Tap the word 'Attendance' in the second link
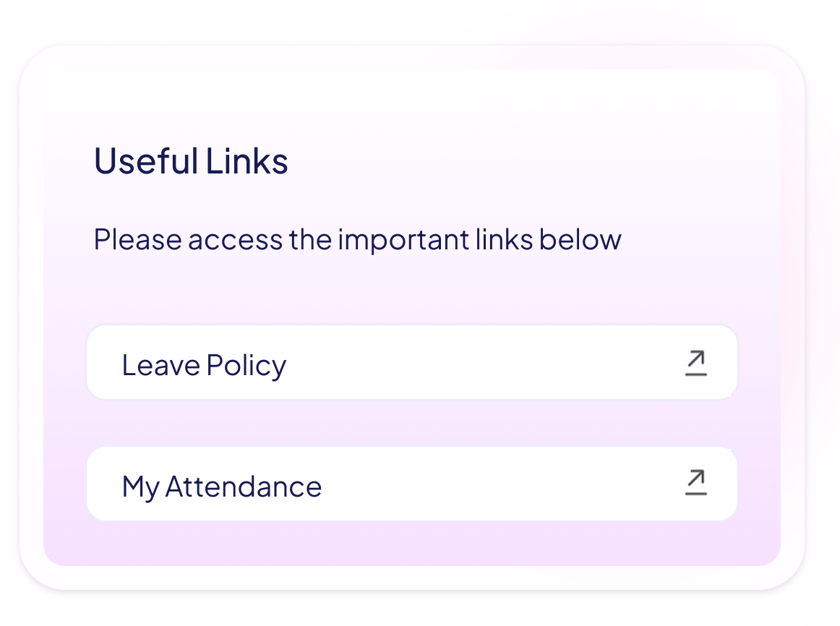The height and width of the screenshot is (626, 840). click(243, 486)
